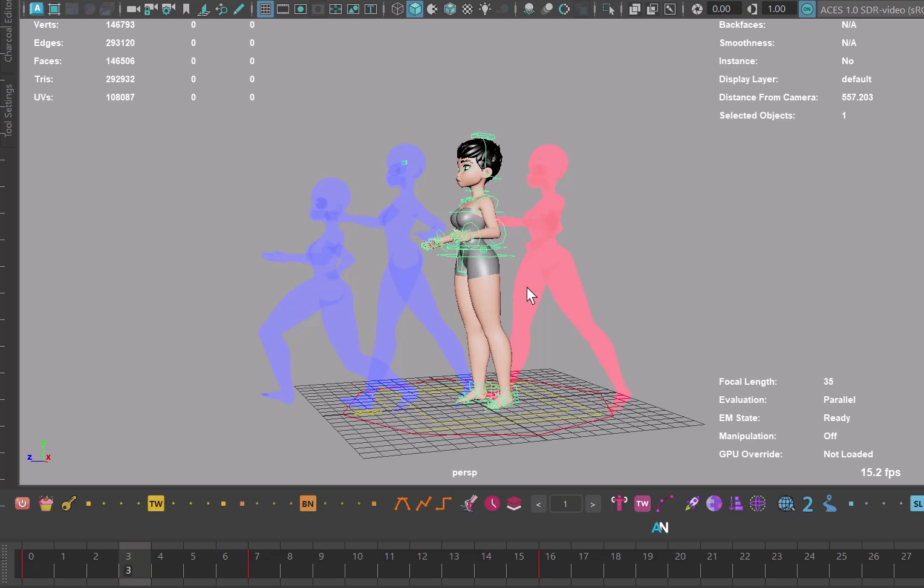Click the cupcake shelf icon
924x588 pixels.
tap(46, 503)
